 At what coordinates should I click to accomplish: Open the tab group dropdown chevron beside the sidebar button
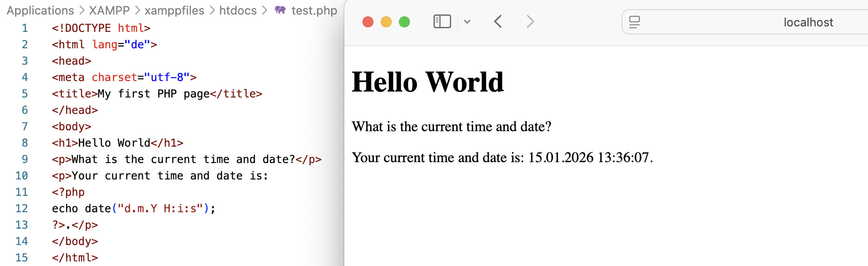click(x=467, y=21)
